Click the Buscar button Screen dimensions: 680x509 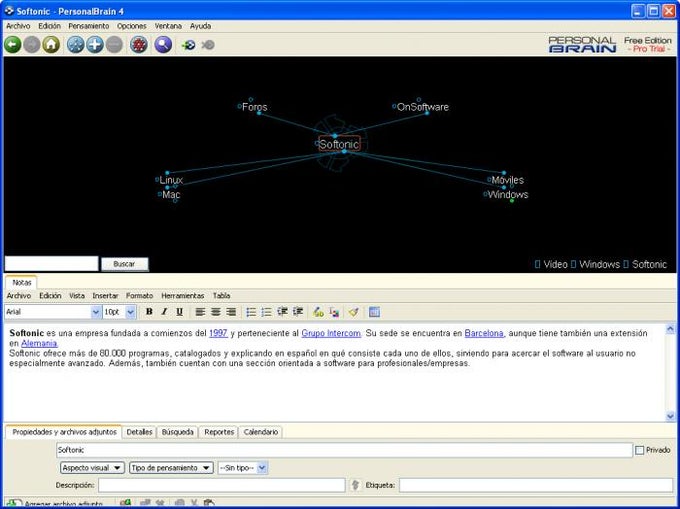[x=124, y=264]
